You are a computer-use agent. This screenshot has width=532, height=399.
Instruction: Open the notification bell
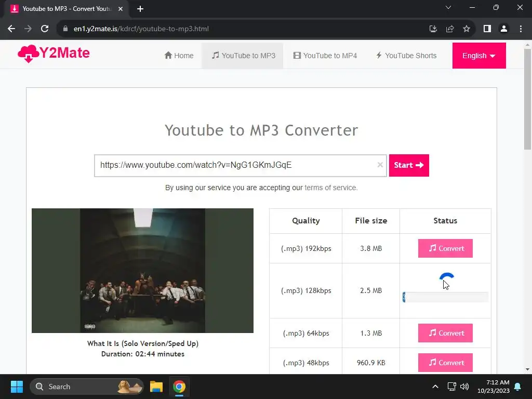pyautogui.click(x=518, y=387)
